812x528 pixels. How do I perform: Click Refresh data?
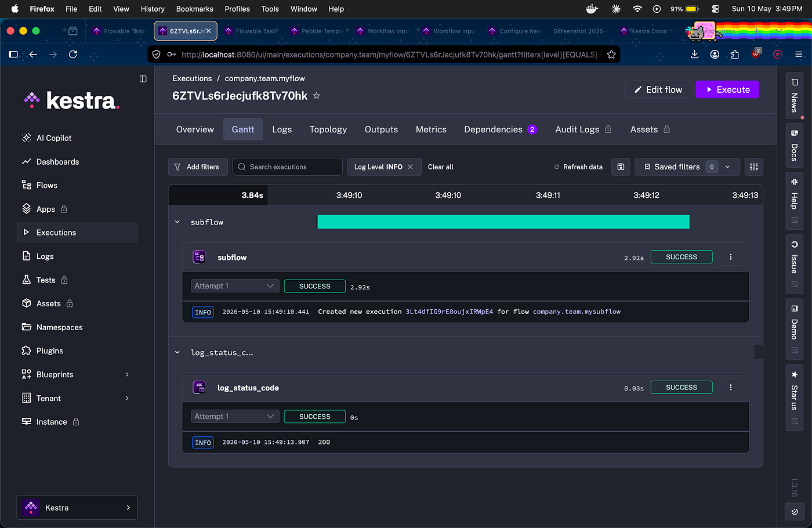(x=578, y=167)
